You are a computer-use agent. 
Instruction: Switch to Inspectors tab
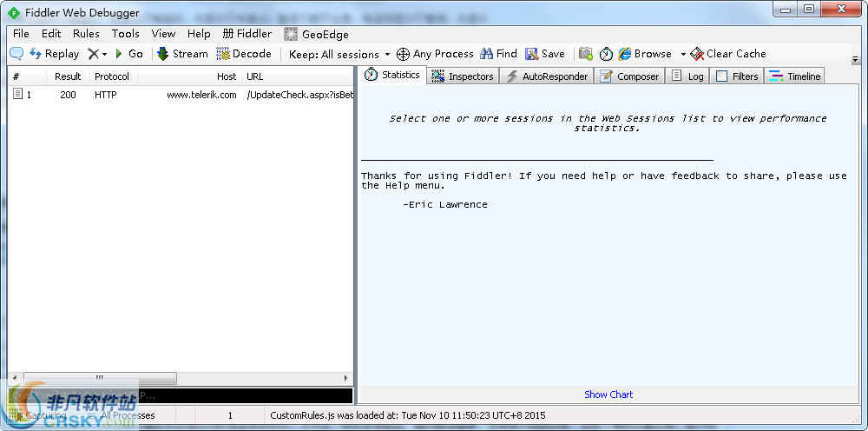[x=463, y=76]
